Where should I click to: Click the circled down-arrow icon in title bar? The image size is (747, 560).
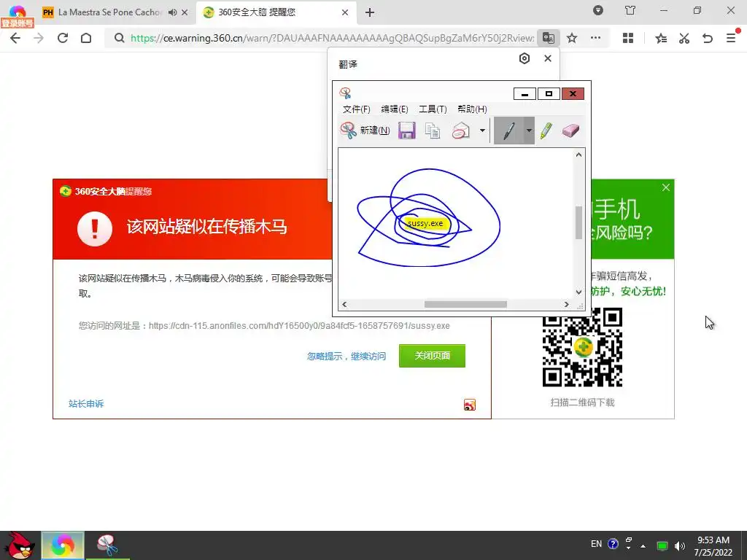[x=598, y=10]
